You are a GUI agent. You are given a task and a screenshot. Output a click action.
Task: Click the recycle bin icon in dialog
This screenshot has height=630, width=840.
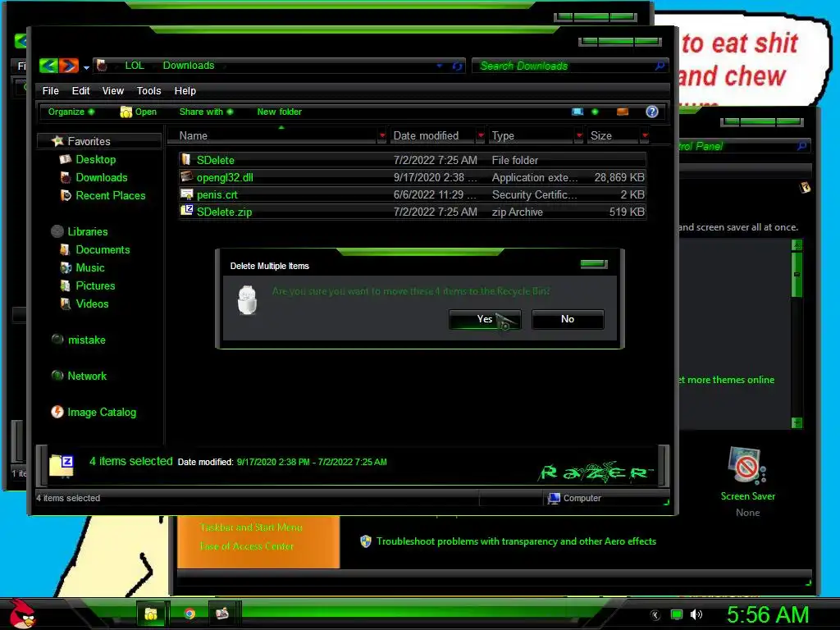(247, 300)
